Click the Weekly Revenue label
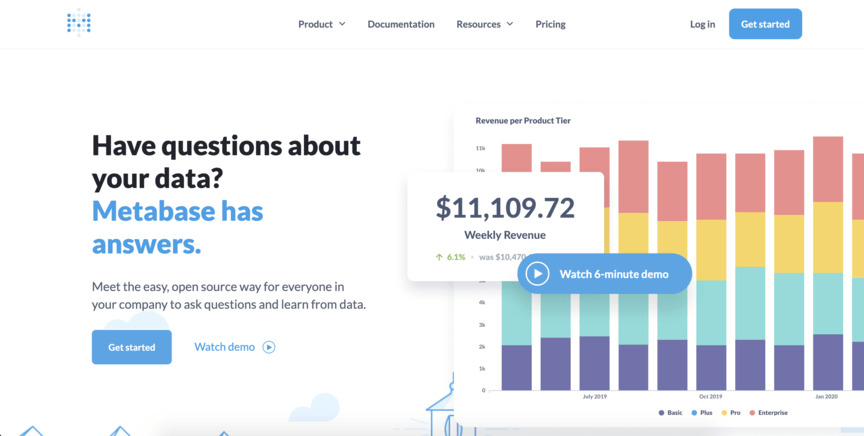864x436 pixels. pos(505,235)
